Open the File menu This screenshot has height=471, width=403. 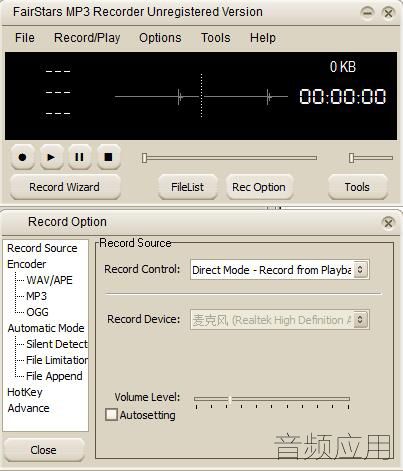(x=25, y=38)
